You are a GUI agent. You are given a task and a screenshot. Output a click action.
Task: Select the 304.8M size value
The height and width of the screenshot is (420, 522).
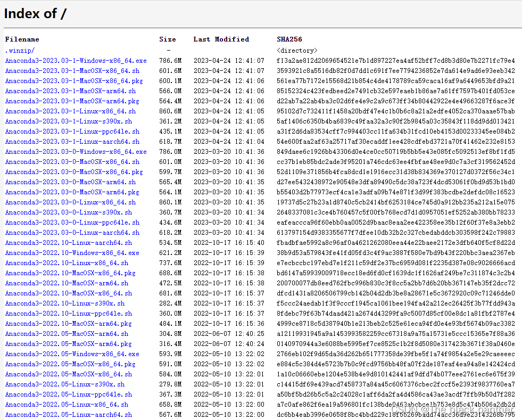pos(170,334)
